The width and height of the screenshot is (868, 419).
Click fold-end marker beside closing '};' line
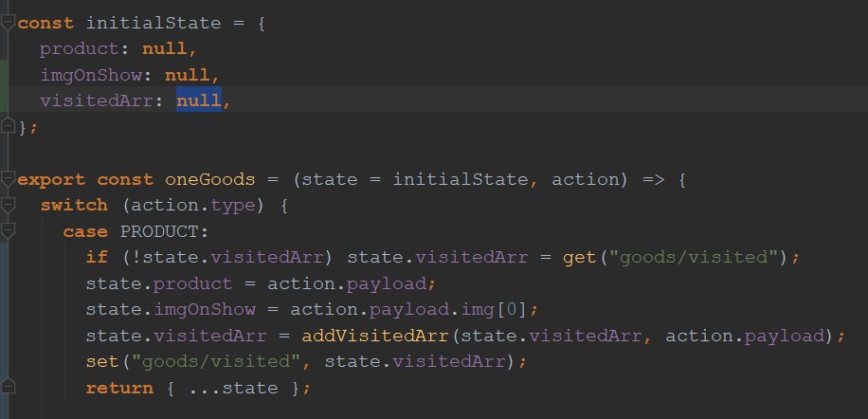pos(8,127)
